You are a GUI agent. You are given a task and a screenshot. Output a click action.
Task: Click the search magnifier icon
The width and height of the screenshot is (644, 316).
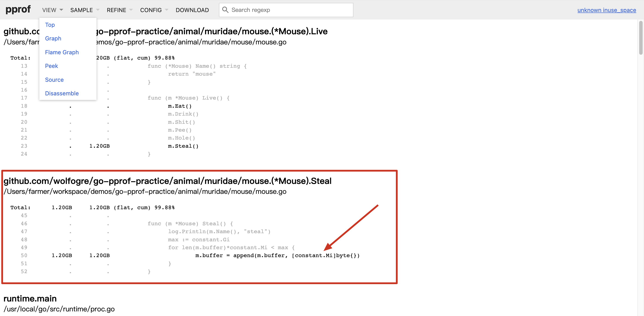tap(225, 10)
